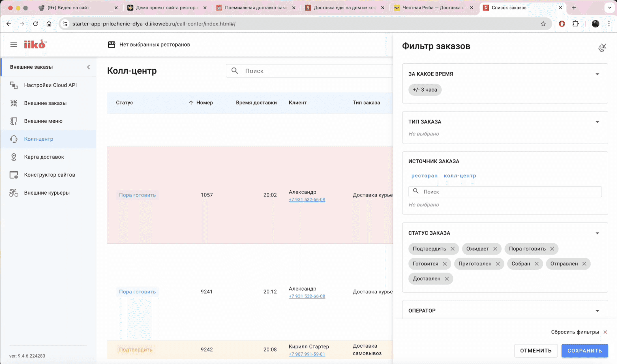Open Конструктор сайтов from sidebar
The height and width of the screenshot is (364, 617).
coord(49,175)
